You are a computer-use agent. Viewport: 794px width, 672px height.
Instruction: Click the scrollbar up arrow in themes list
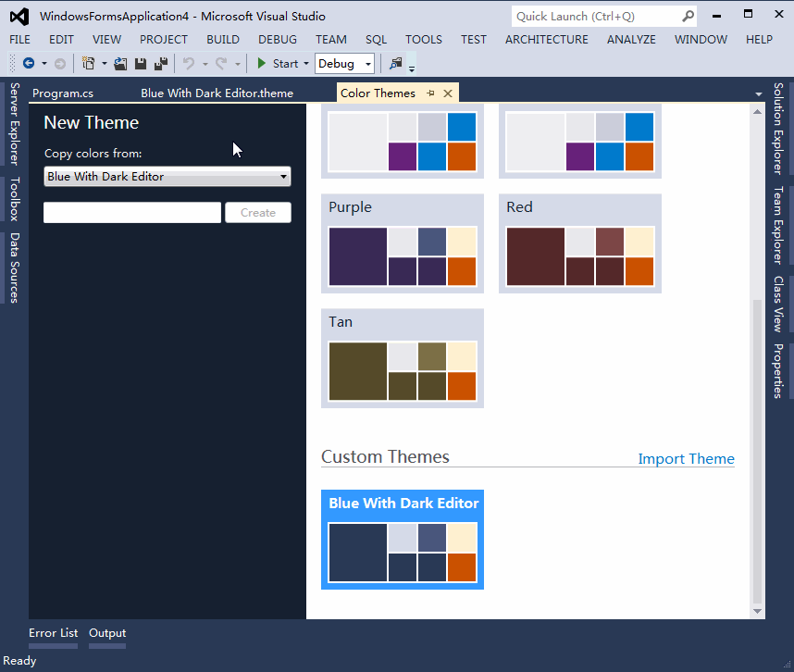pos(758,111)
